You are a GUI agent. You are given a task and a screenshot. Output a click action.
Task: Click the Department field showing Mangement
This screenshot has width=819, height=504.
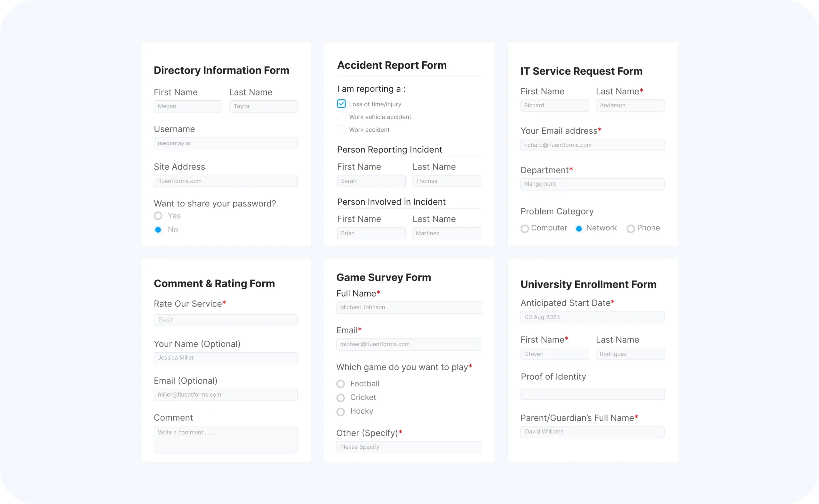592,184
